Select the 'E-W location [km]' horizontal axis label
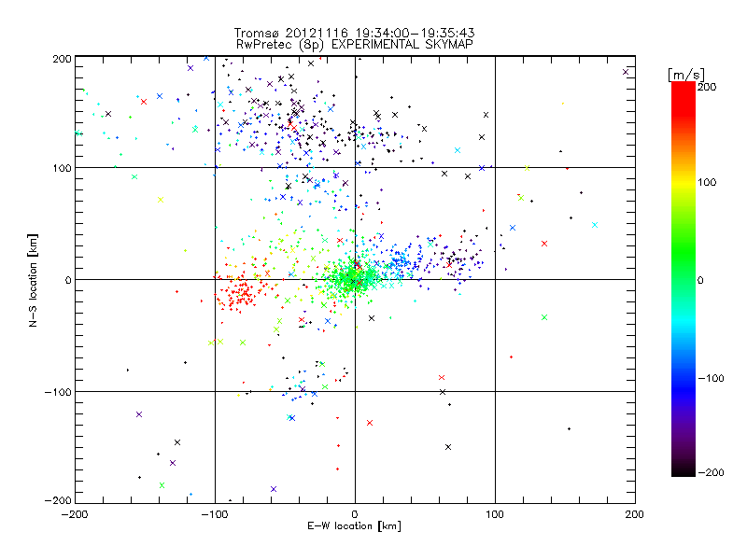This screenshot has height=560, width=747. tap(354, 526)
